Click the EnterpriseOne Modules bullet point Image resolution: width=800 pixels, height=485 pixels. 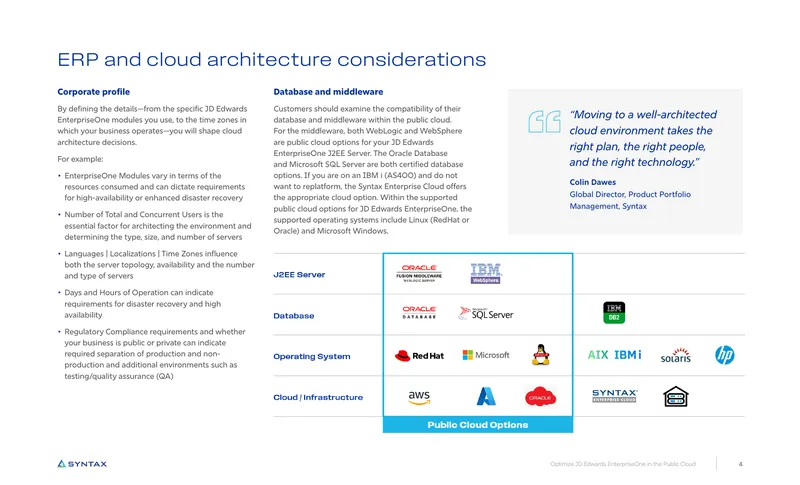[x=152, y=187]
